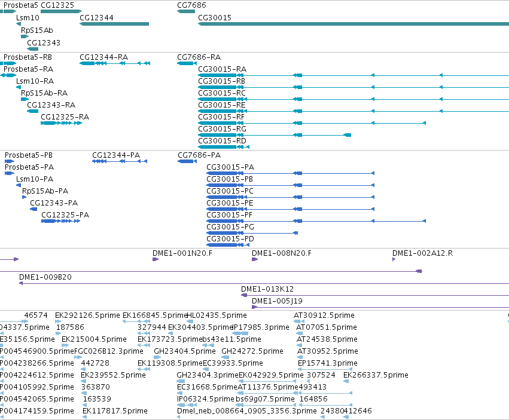
Task: Click EST Dmel_neb_008664_0905_3356.3prime
Action: [x=246, y=411]
